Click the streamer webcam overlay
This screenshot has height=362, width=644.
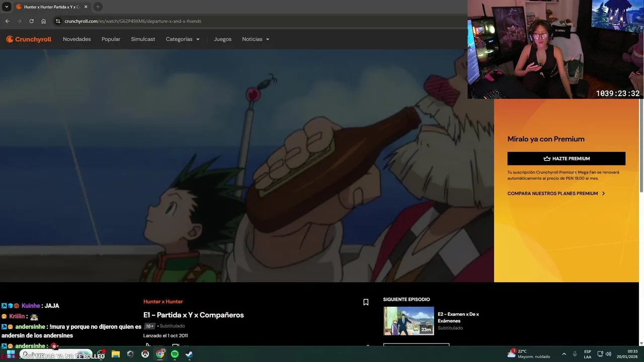click(x=555, y=49)
